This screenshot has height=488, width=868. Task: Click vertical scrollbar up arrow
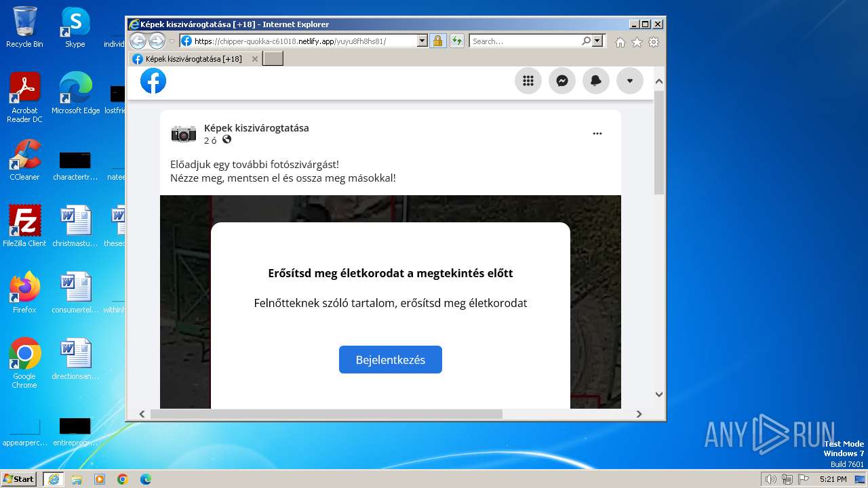pyautogui.click(x=659, y=81)
